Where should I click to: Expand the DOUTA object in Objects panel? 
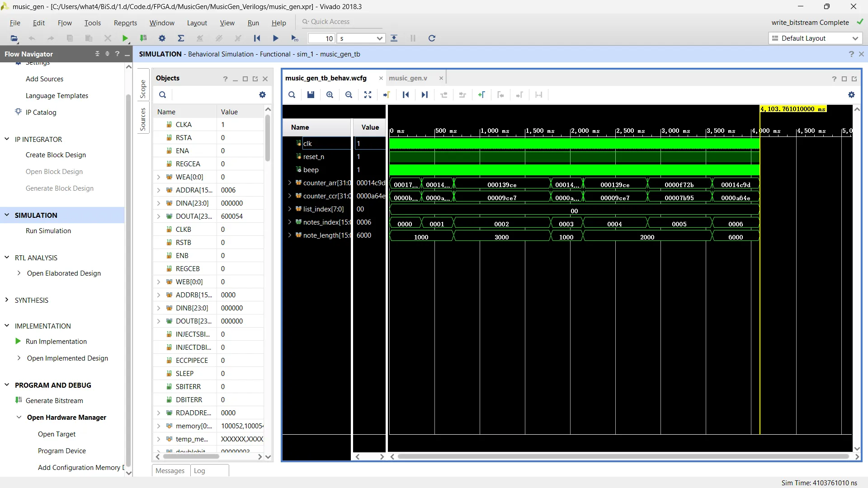click(159, 216)
